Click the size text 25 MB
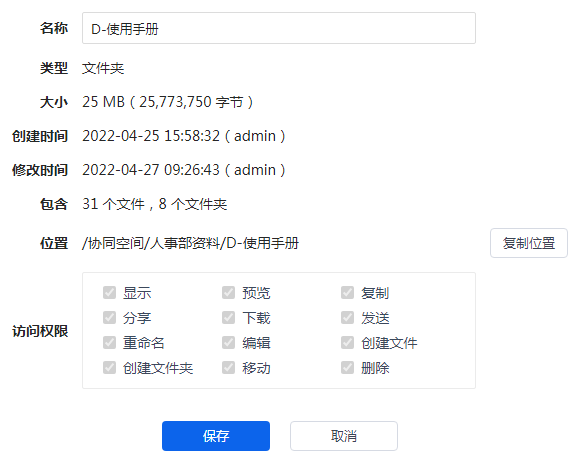 tap(103, 102)
